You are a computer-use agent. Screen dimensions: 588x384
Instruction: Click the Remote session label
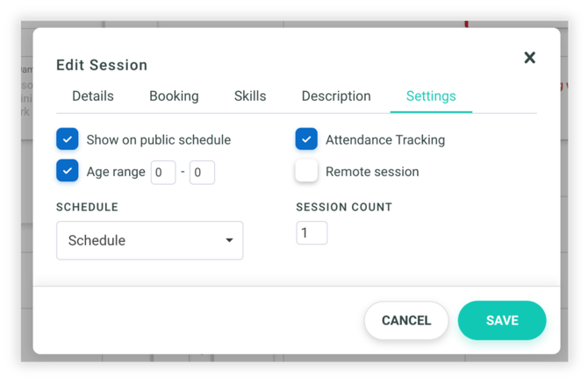pyautogui.click(x=371, y=172)
